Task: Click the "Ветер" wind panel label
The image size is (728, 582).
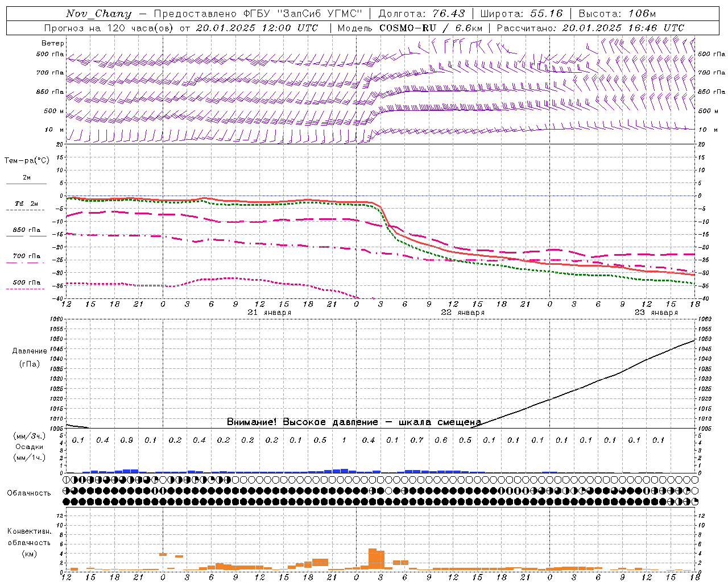Action: [x=53, y=43]
